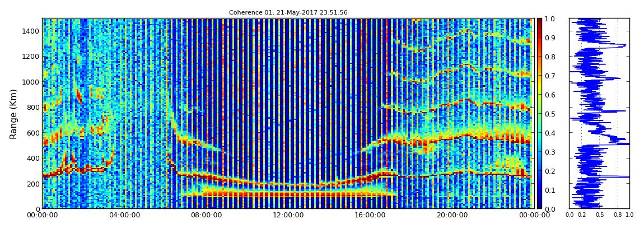Click the colorbar 0.9 label
The height and width of the screenshot is (228, 644).
pyautogui.click(x=551, y=38)
